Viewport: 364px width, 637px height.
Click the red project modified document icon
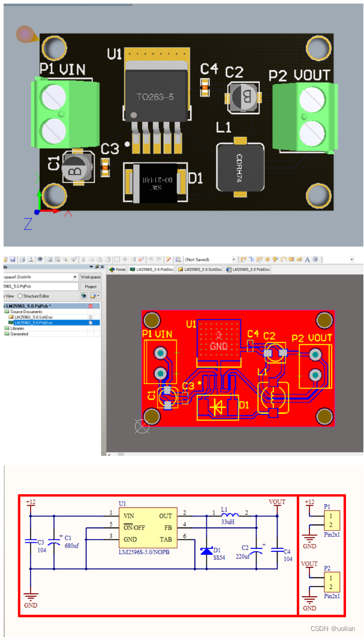tap(91, 306)
